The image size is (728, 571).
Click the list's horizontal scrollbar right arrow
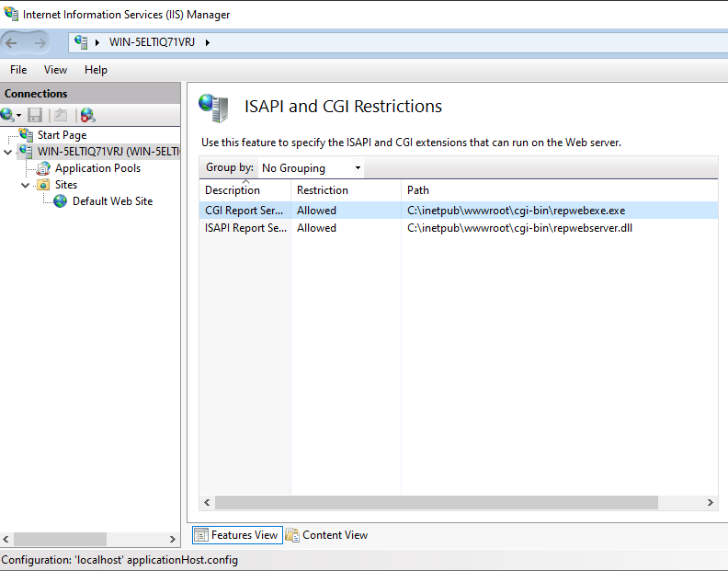click(x=711, y=503)
